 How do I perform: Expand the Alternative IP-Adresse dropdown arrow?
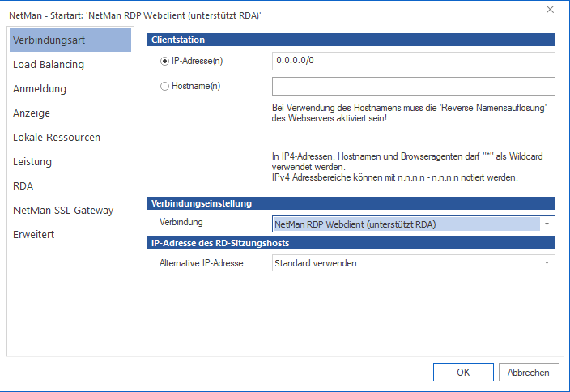coord(547,263)
